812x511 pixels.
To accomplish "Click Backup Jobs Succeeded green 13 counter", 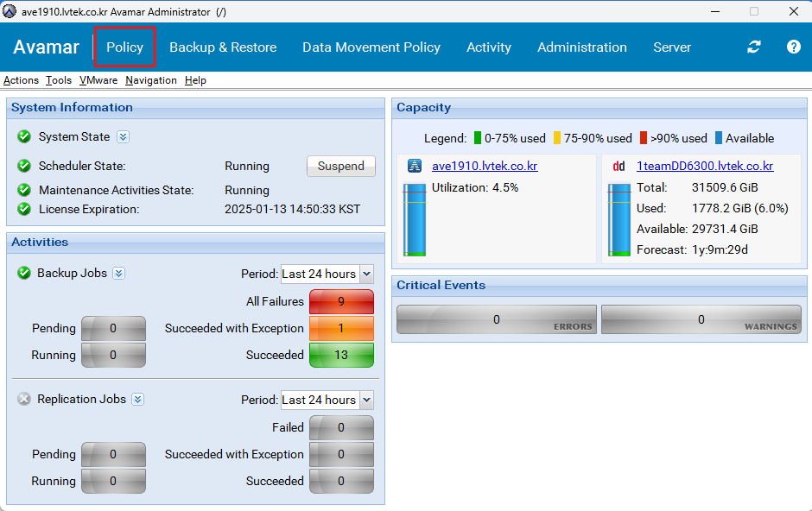I will [x=341, y=356].
